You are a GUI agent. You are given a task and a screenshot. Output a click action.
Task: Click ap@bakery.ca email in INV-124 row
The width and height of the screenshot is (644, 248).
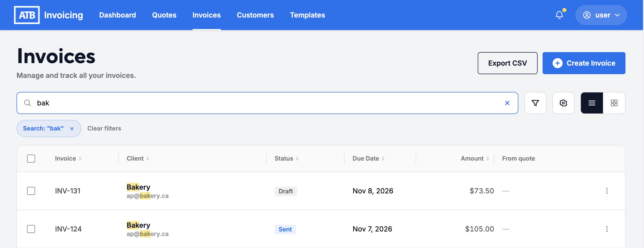[x=147, y=234]
